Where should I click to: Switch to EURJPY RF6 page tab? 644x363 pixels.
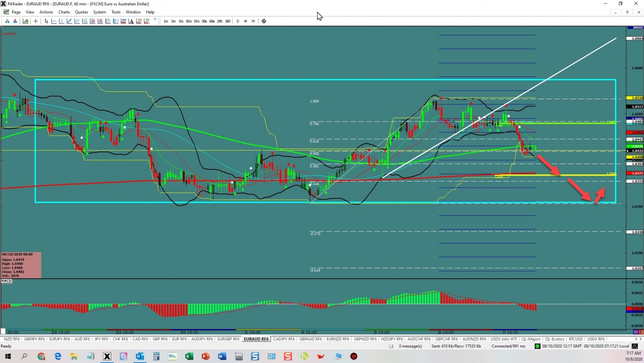[59, 339]
